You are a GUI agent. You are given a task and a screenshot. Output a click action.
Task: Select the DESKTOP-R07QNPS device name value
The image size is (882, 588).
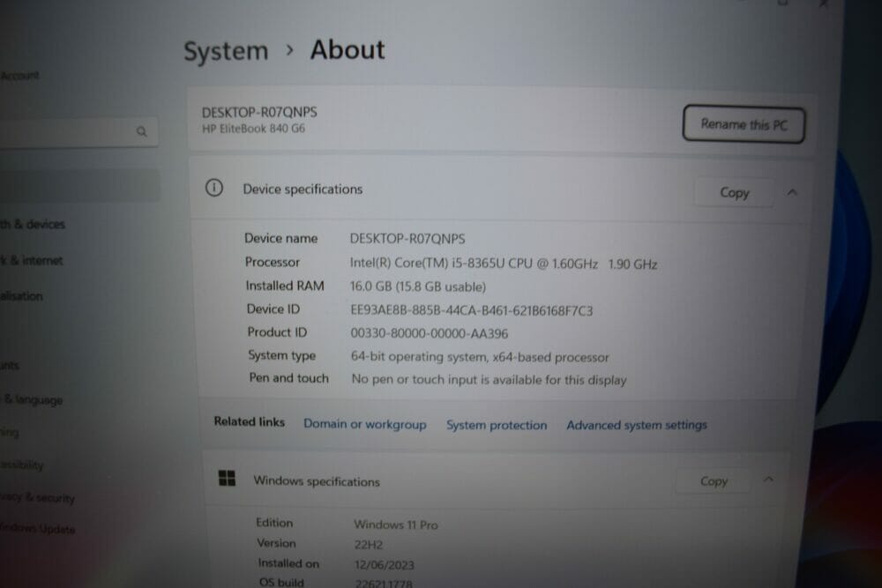point(407,239)
